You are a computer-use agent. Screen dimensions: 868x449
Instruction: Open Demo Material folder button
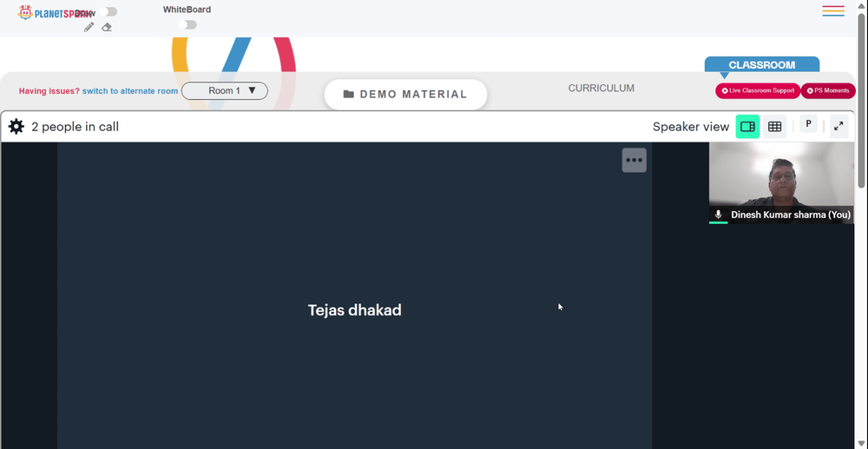405,94
